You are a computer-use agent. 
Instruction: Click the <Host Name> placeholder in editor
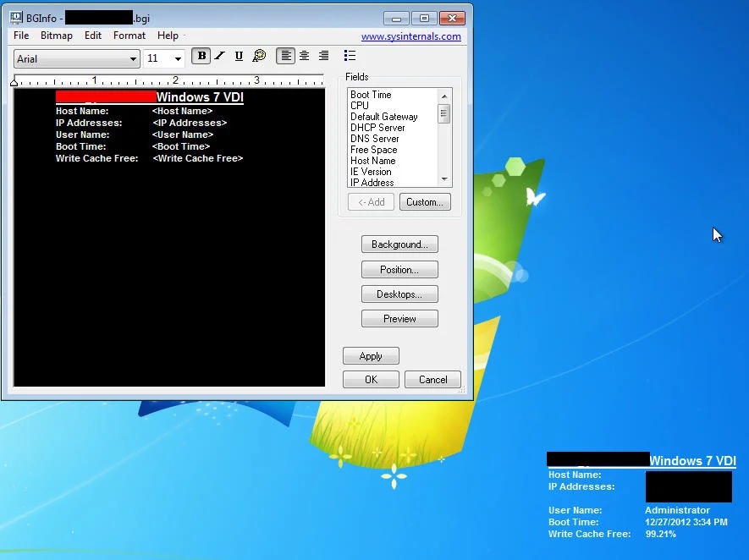pyautogui.click(x=183, y=111)
